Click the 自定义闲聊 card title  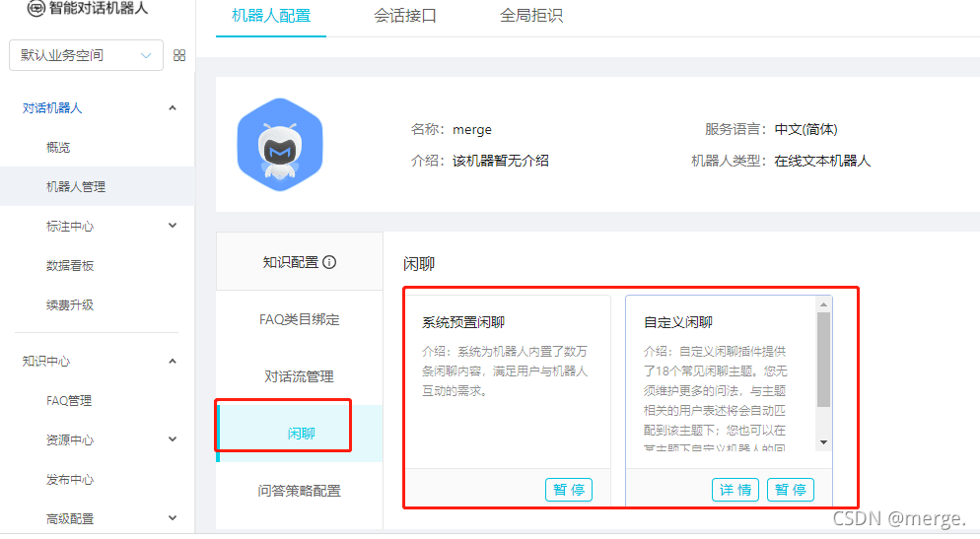pos(678,322)
